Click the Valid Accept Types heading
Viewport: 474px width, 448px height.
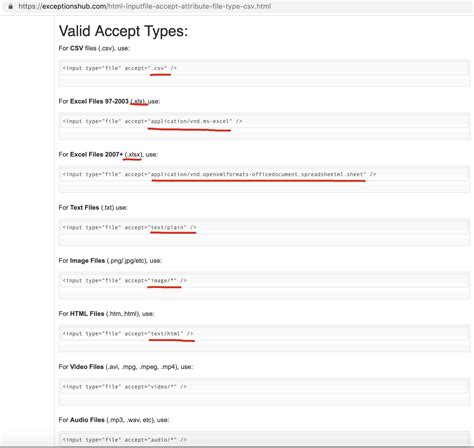point(123,31)
